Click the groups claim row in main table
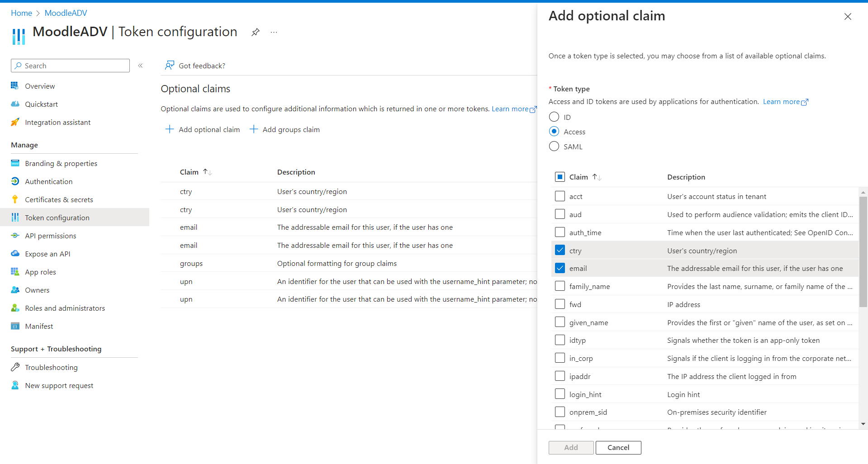Viewport: 868px width, 464px height. (349, 263)
